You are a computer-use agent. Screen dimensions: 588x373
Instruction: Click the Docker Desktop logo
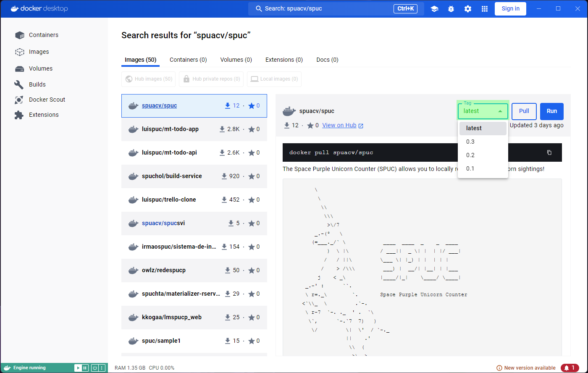pyautogui.click(x=39, y=8)
